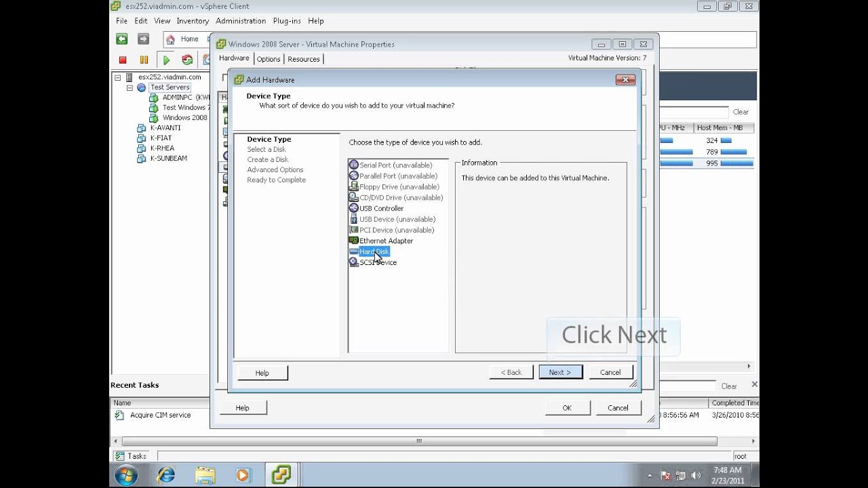The height and width of the screenshot is (488, 868).
Task: Select the Ethernet Adapter icon
Action: (353, 241)
